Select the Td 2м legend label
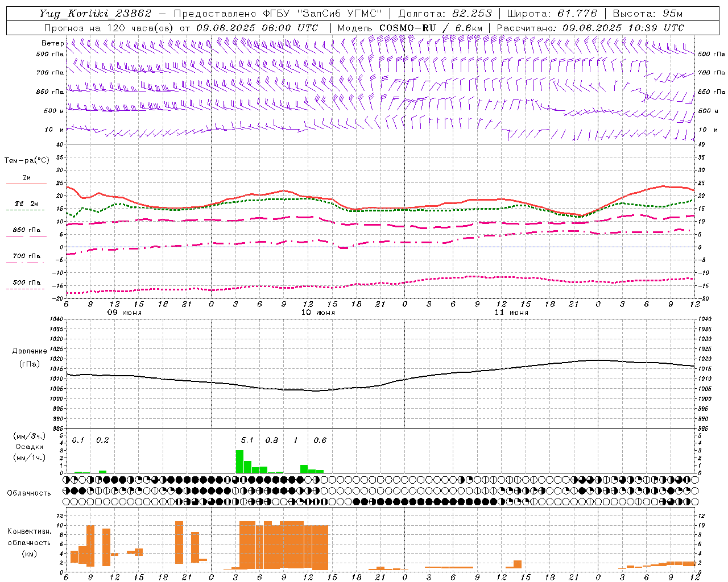The image size is (728, 582). pos(26,203)
